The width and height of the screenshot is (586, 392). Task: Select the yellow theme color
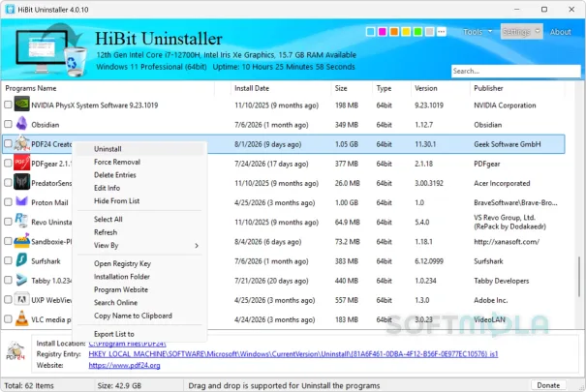pyautogui.click(x=406, y=32)
